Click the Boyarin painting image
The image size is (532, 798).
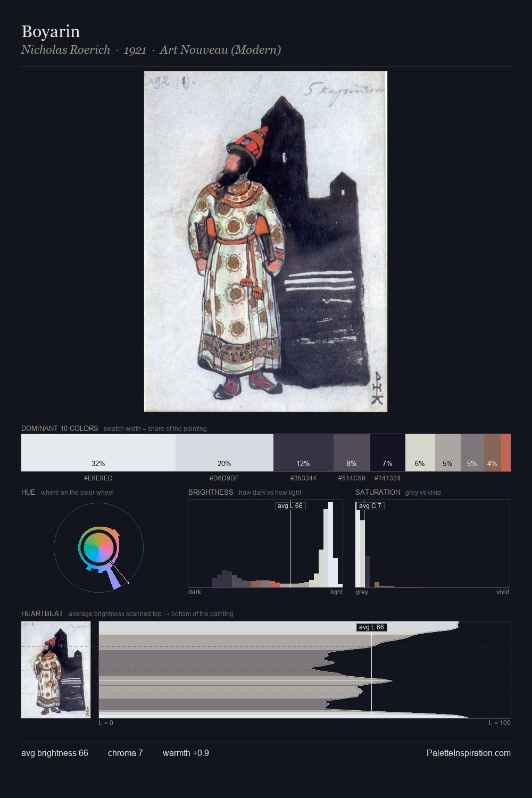[265, 242]
